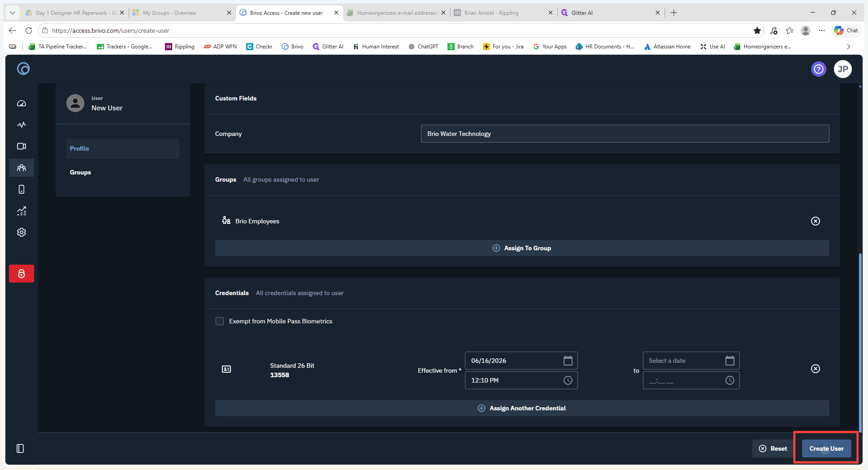Open the mobile device icon in sidebar
Viewport: 868px width, 470px height.
pyautogui.click(x=22, y=189)
